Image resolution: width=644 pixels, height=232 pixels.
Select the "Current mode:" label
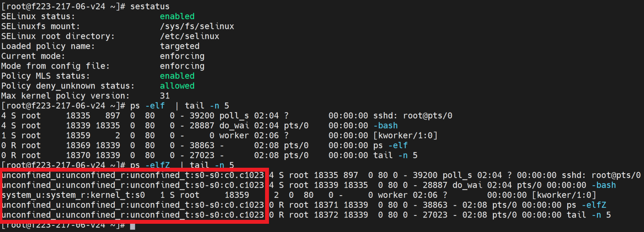click(x=33, y=56)
